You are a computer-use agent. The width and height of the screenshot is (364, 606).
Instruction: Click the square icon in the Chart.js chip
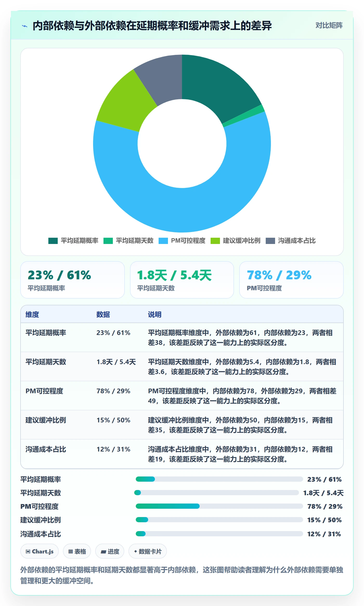(x=28, y=552)
